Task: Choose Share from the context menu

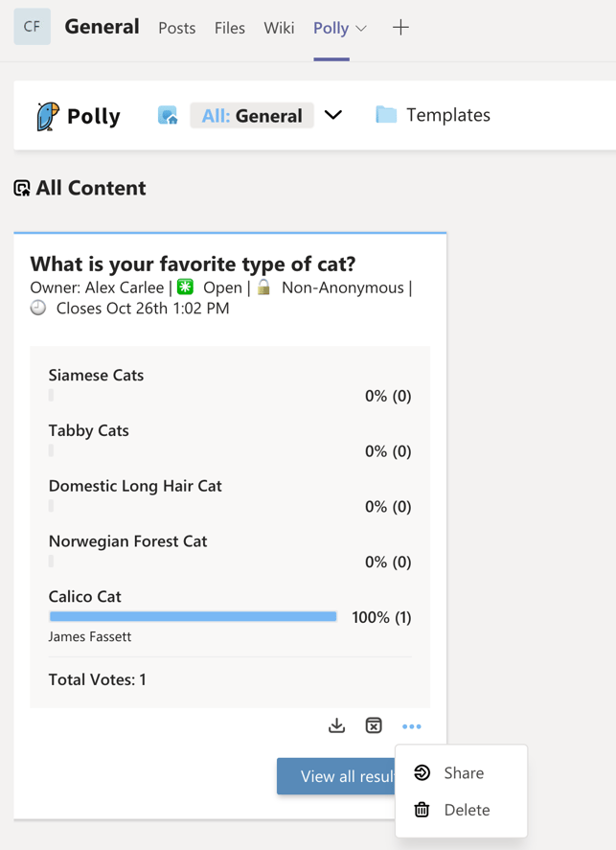Action: coord(464,773)
